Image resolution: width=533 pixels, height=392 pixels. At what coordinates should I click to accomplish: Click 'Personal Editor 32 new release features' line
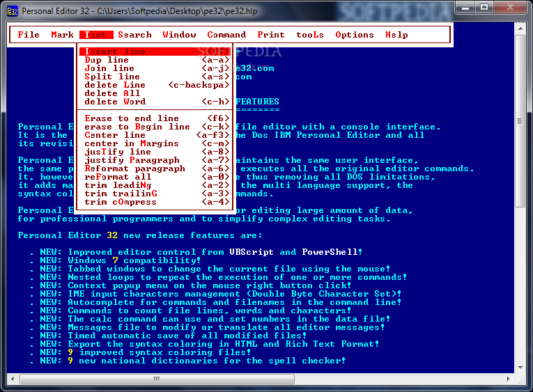pyautogui.click(x=140, y=235)
